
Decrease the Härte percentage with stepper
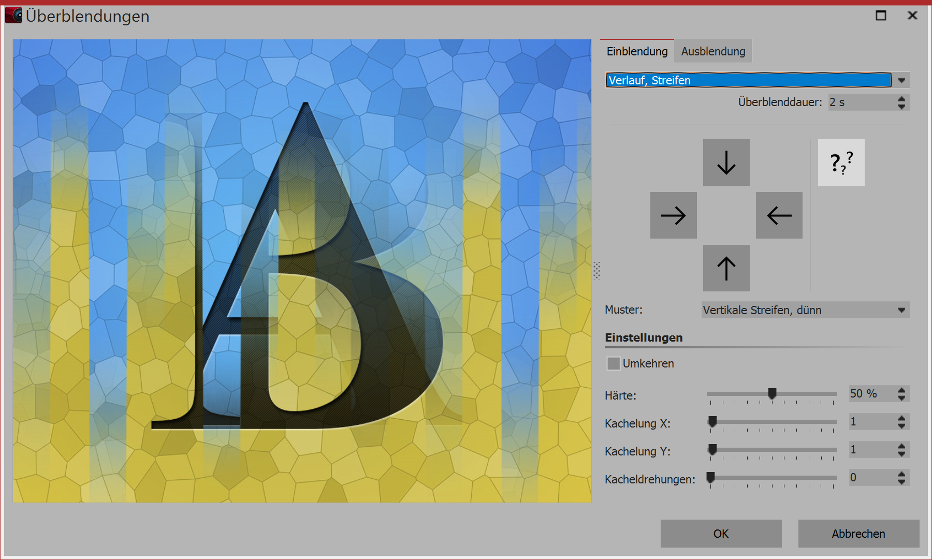click(901, 398)
